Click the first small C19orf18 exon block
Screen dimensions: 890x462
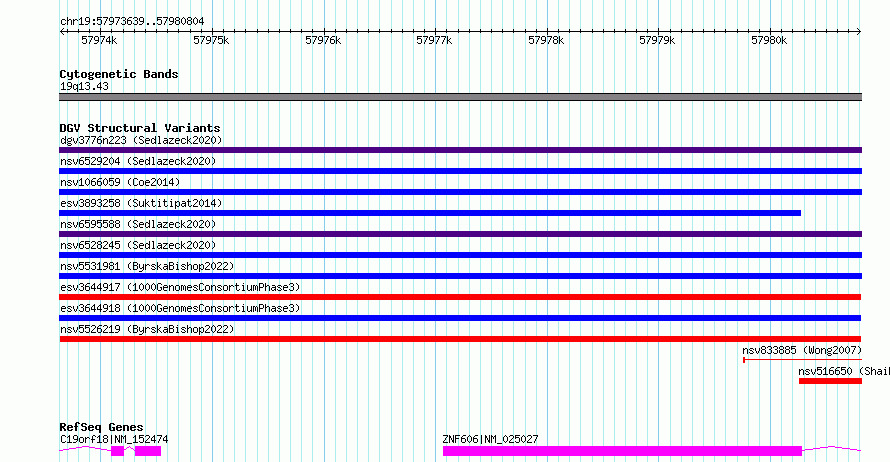pos(117,451)
